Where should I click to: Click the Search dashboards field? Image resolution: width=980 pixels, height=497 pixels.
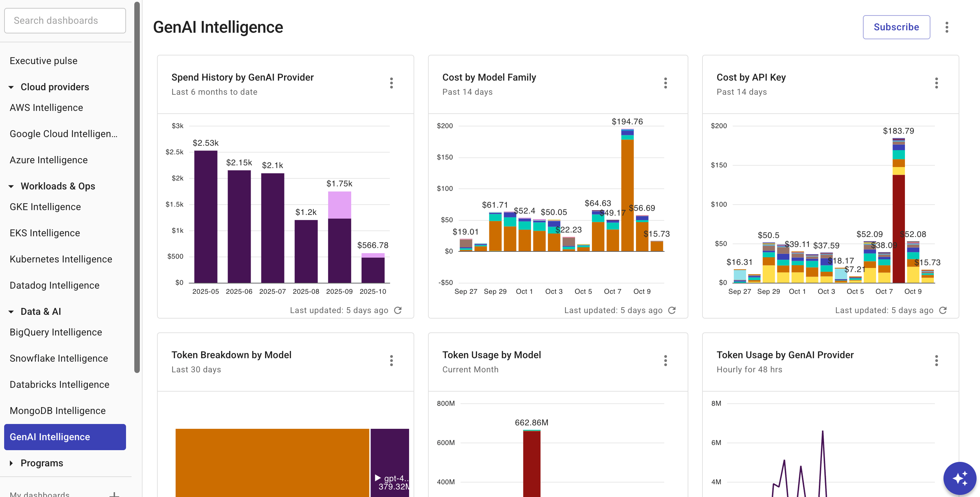(x=65, y=20)
